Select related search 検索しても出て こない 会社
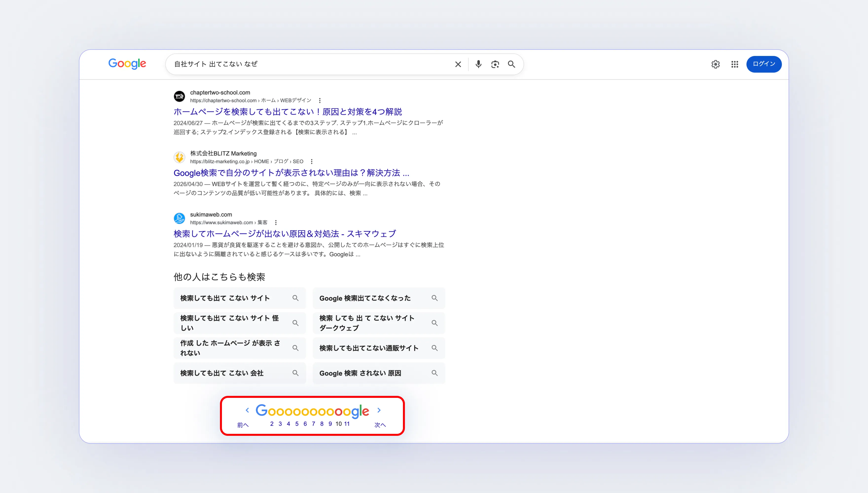This screenshot has width=868, height=493. click(239, 373)
